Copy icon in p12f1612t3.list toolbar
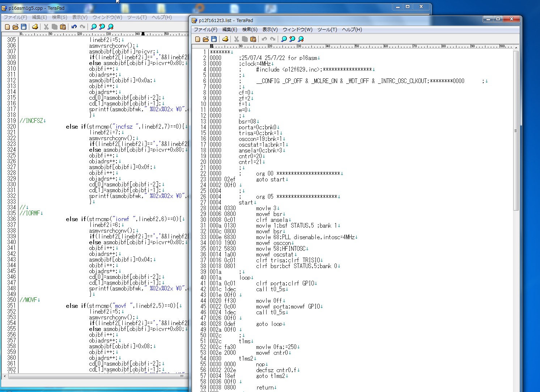540x392 pixels. [x=245, y=39]
